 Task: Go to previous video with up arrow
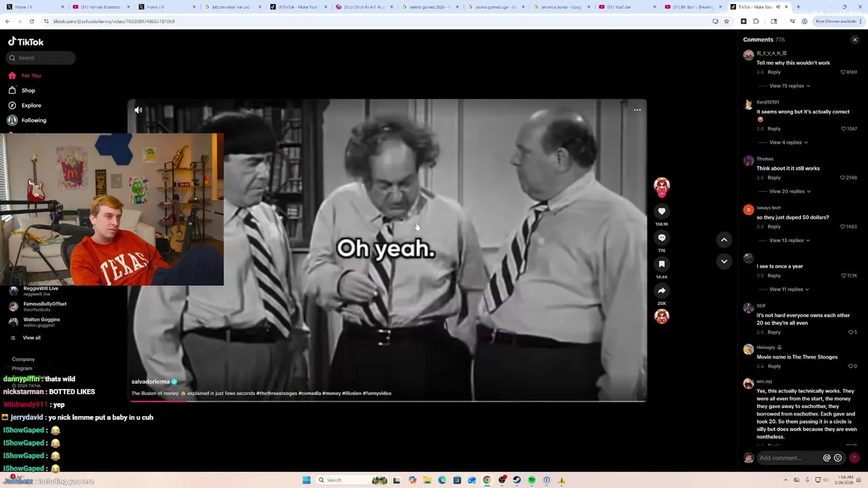[724, 239]
